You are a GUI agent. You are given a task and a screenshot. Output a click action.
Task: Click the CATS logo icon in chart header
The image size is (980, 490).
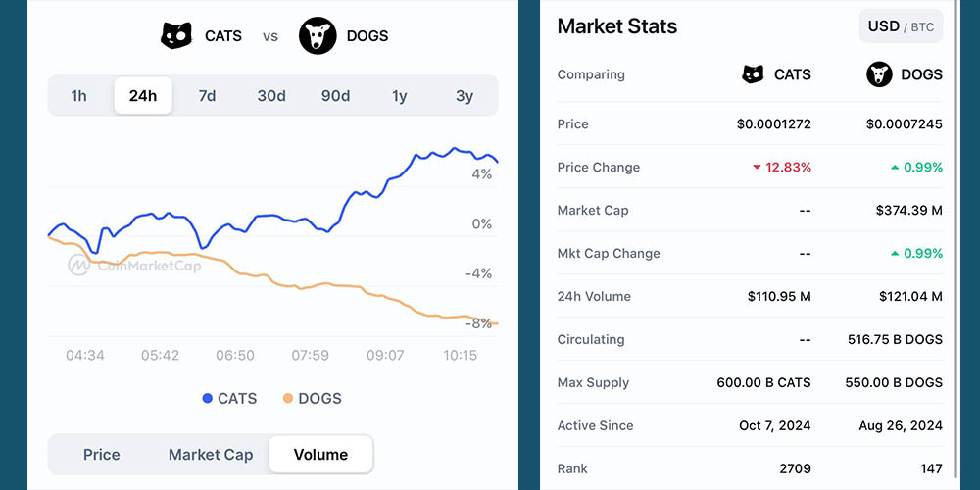[x=175, y=36]
